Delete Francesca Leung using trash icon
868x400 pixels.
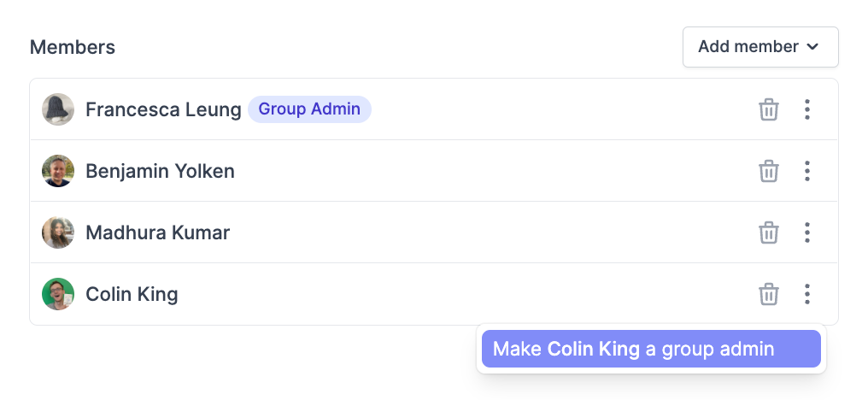pyautogui.click(x=768, y=109)
